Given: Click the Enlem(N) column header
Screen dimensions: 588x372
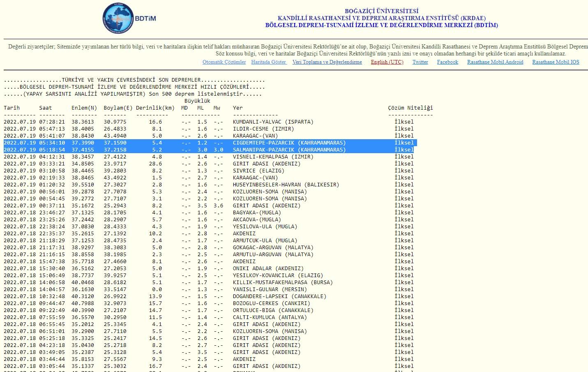Looking at the screenshot, I should (84, 108).
